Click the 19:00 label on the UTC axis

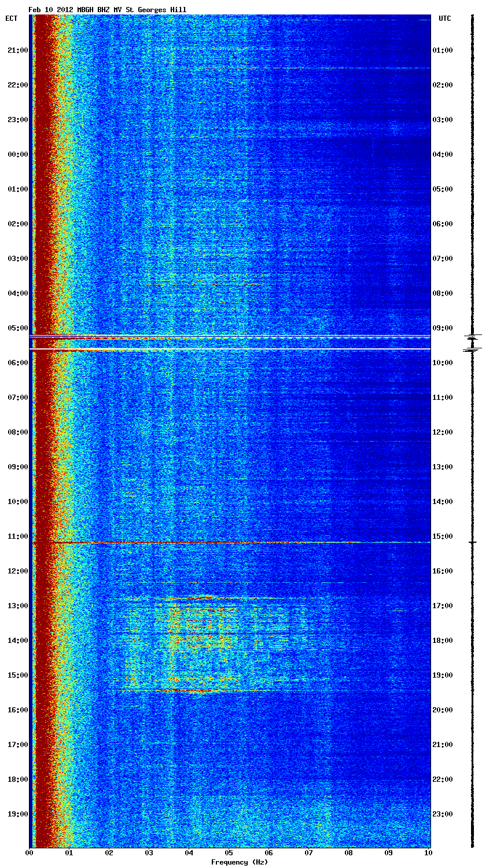(x=443, y=675)
